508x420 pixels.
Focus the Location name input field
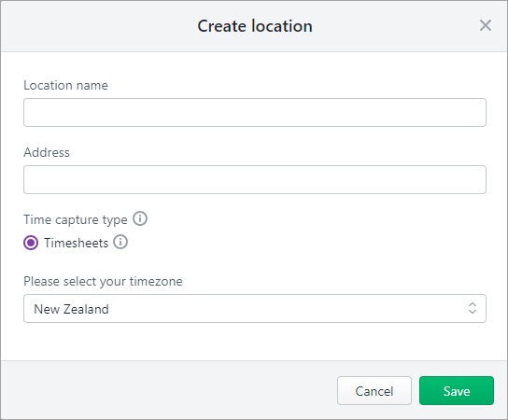[x=255, y=112]
